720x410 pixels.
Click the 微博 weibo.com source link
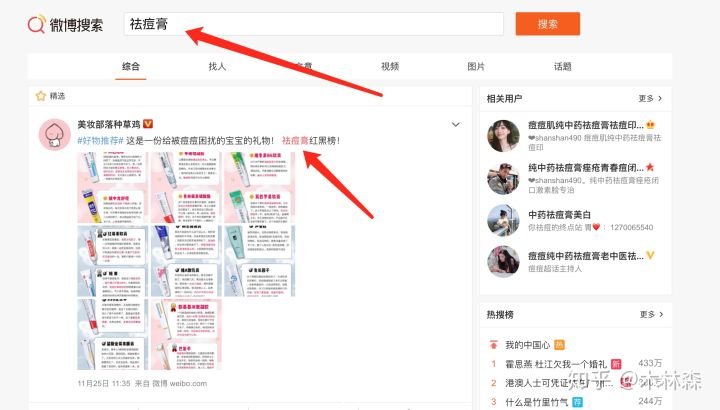click(x=180, y=383)
